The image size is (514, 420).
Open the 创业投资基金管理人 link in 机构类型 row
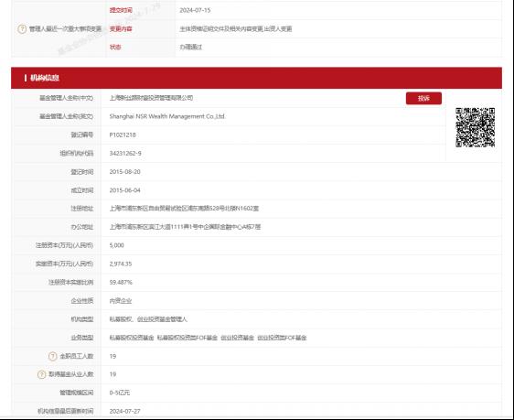point(162,319)
